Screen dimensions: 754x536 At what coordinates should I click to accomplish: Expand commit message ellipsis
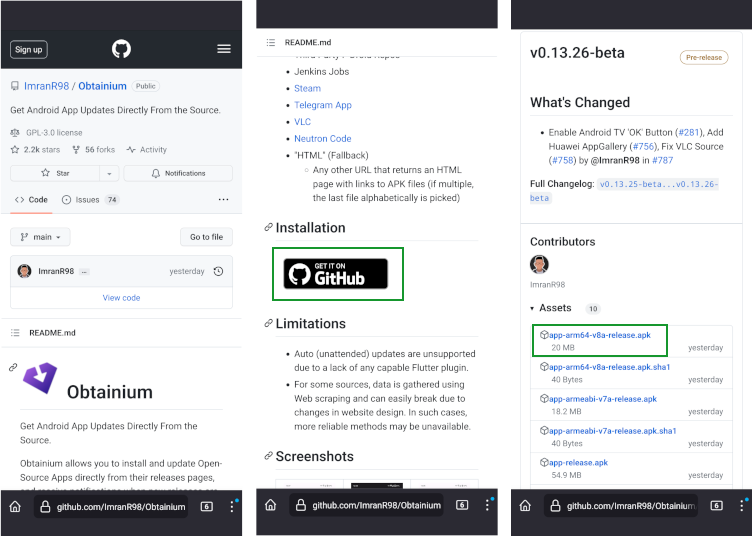click(84, 272)
